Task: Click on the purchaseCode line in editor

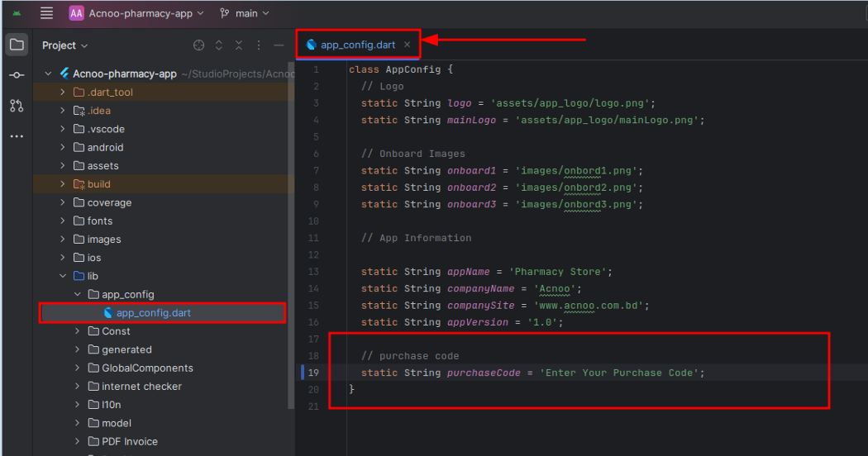Action: pos(532,373)
